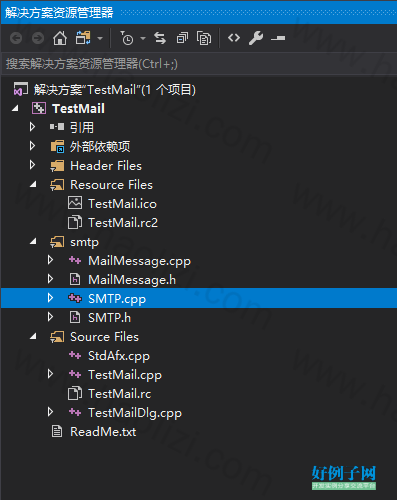397x500 pixels.
Task: Click the Back navigation arrow
Action: point(16,38)
